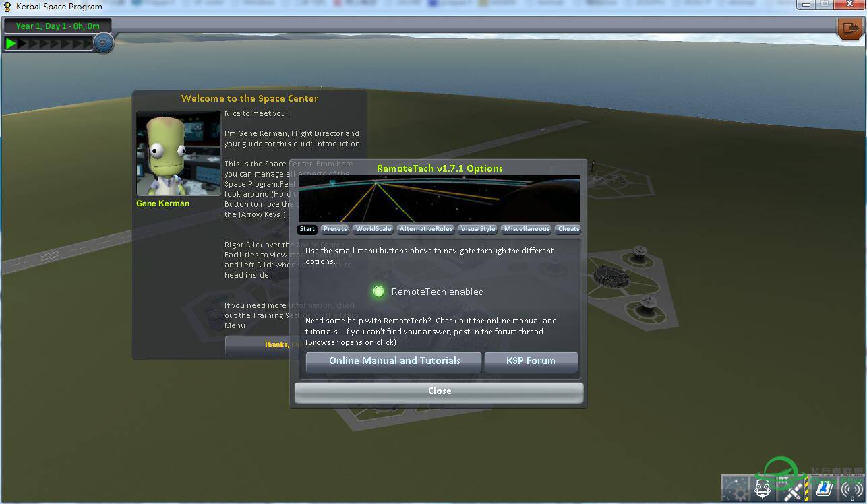This screenshot has height=504, width=867.
Task: Click the blue round time warp knob
Action: pyautogui.click(x=103, y=43)
